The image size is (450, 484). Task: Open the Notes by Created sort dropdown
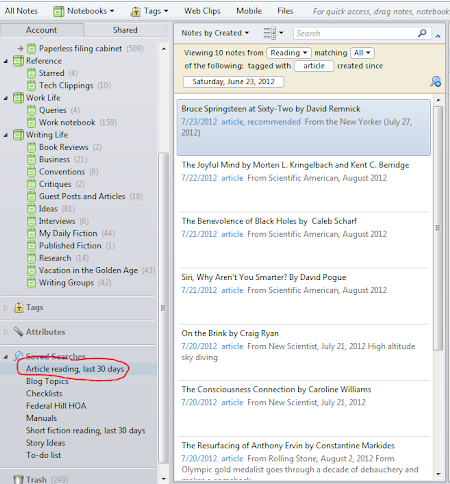point(215,33)
